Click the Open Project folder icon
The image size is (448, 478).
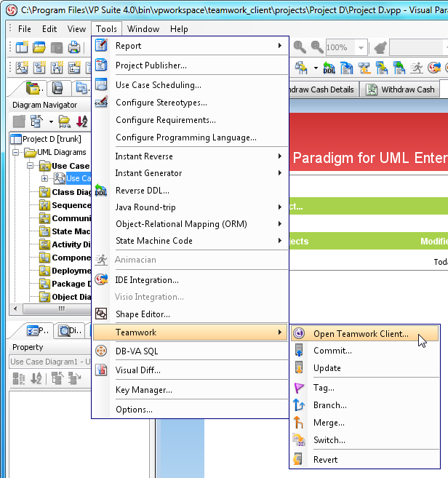39,47
